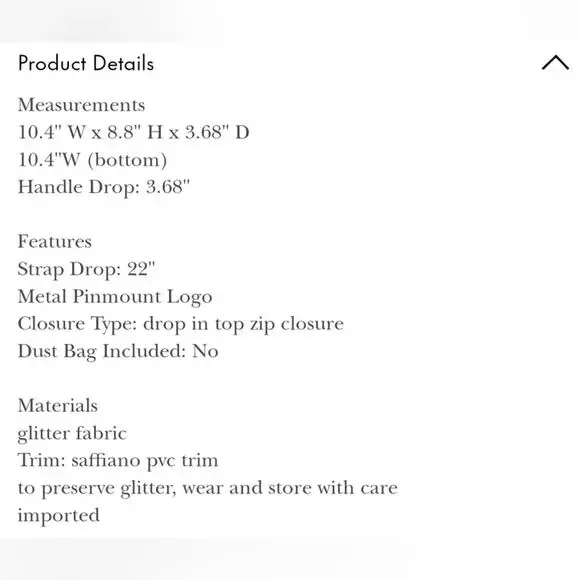Click the Dust Bag Included: No line

pyautogui.click(x=118, y=351)
